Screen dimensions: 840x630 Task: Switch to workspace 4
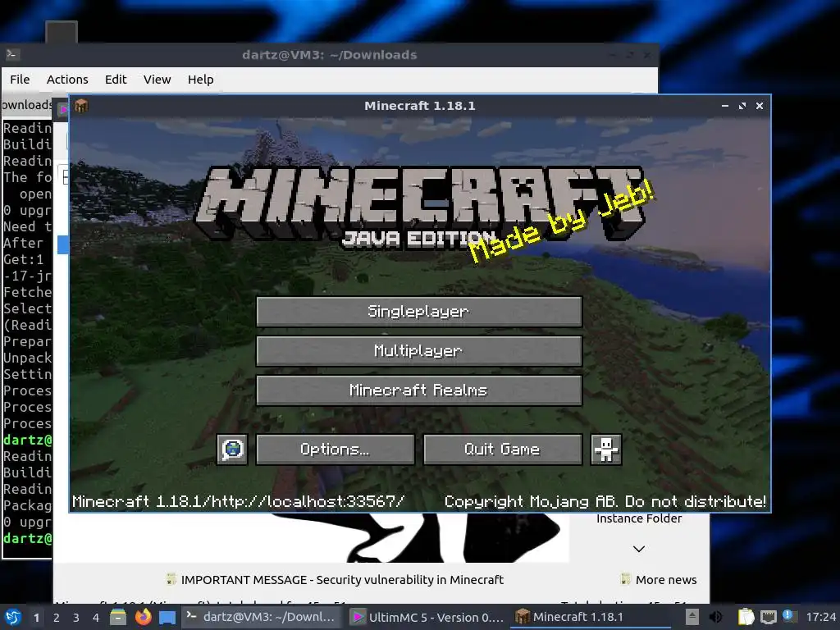coord(96,618)
